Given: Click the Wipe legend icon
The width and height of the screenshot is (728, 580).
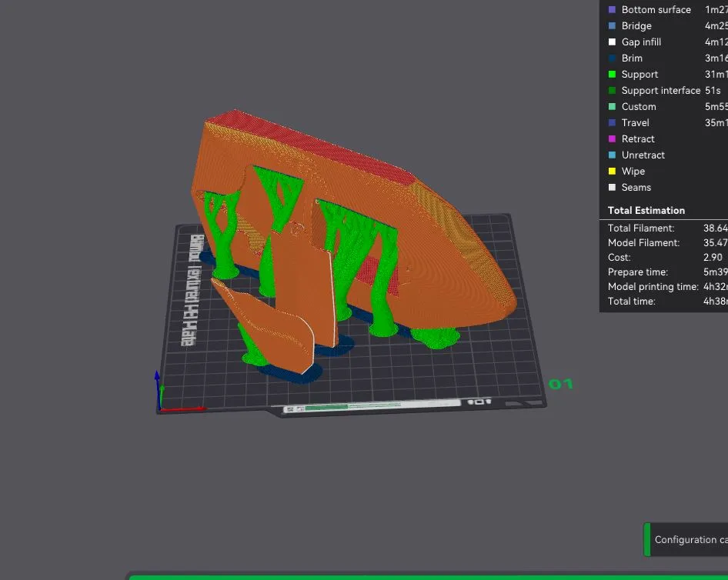Looking at the screenshot, I should [612, 171].
